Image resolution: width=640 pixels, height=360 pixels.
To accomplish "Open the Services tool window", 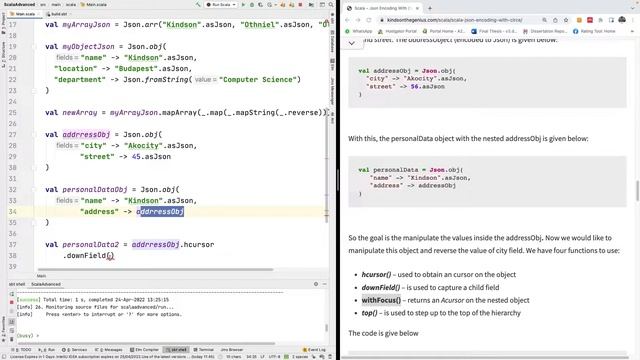I will click(75, 350).
